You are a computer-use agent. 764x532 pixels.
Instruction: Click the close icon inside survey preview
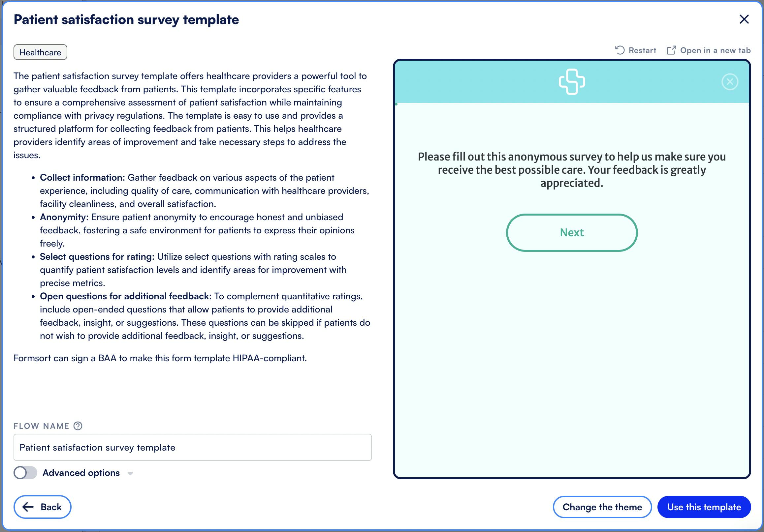click(x=730, y=81)
